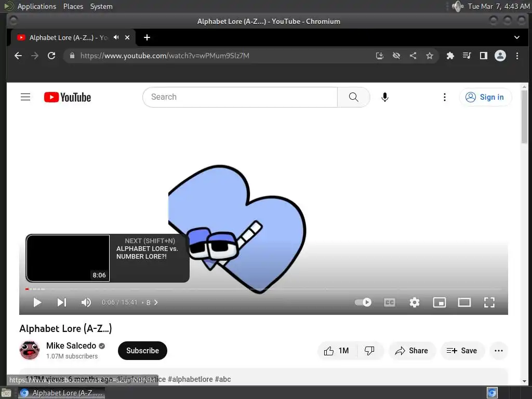Like the video with thumbs up
Viewport: 532px width, 399px height.
click(337, 351)
